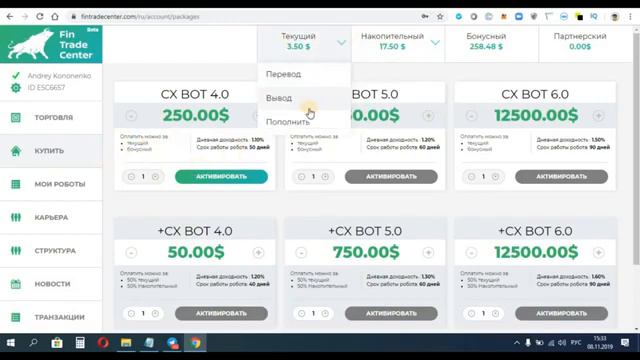Decrease the CX BOT 4.0 price
The image size is (640, 360).
click(131, 116)
